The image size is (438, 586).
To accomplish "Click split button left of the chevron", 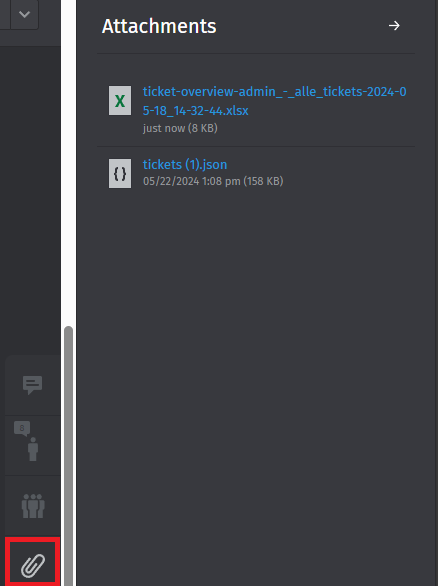I will tap(5, 15).
